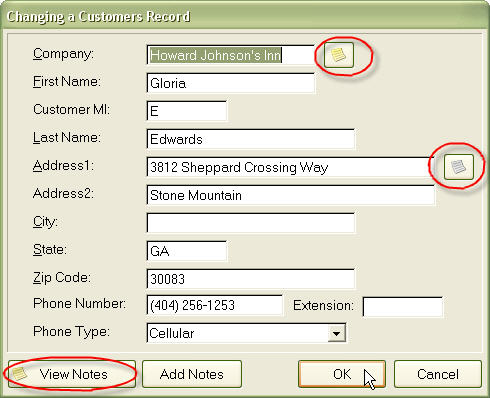The image size is (490, 398).
Task: Click the Phone Type: label
Action: click(x=71, y=332)
